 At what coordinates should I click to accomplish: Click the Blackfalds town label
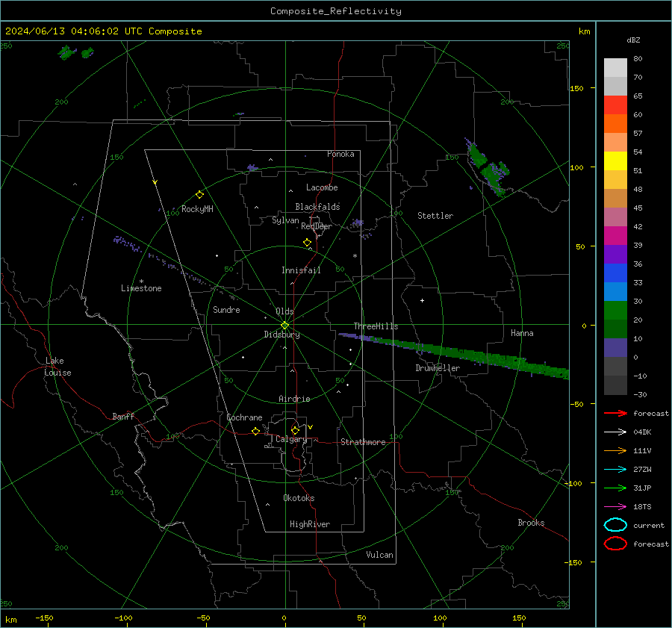coord(317,207)
